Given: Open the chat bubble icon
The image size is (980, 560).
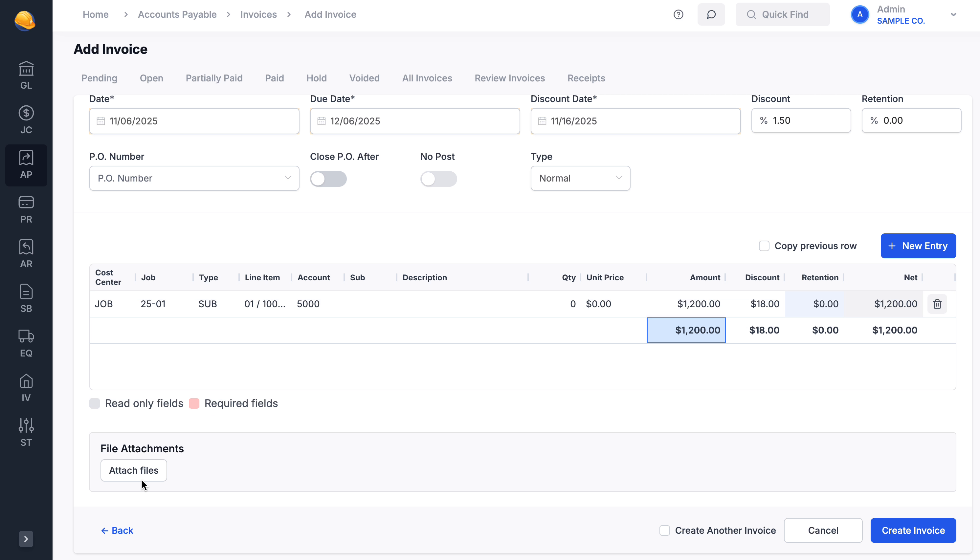Looking at the screenshot, I should point(711,14).
